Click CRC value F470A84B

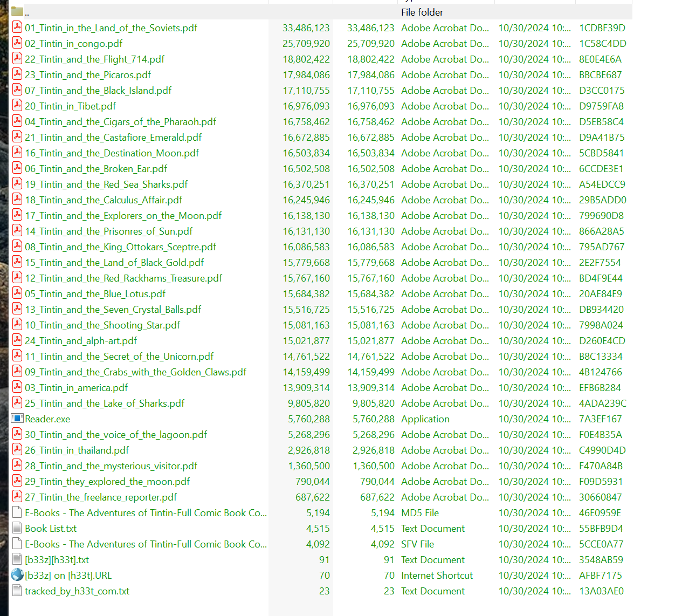click(601, 466)
